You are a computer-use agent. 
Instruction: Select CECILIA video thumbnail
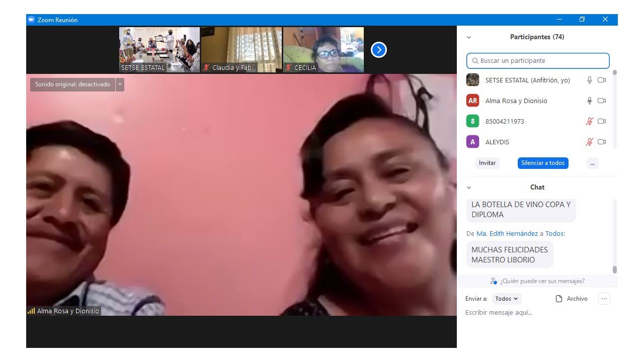(x=324, y=50)
